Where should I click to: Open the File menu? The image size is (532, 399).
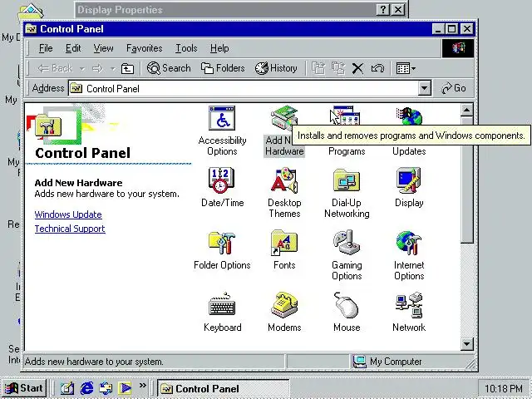46,48
